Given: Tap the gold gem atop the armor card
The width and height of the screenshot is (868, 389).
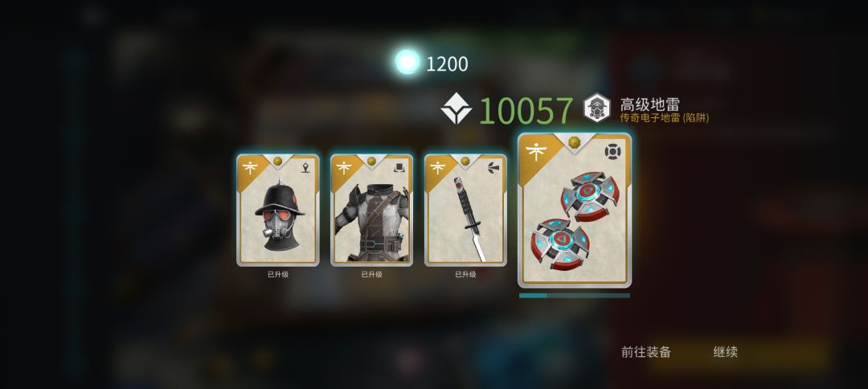Looking at the screenshot, I should coord(371,161).
